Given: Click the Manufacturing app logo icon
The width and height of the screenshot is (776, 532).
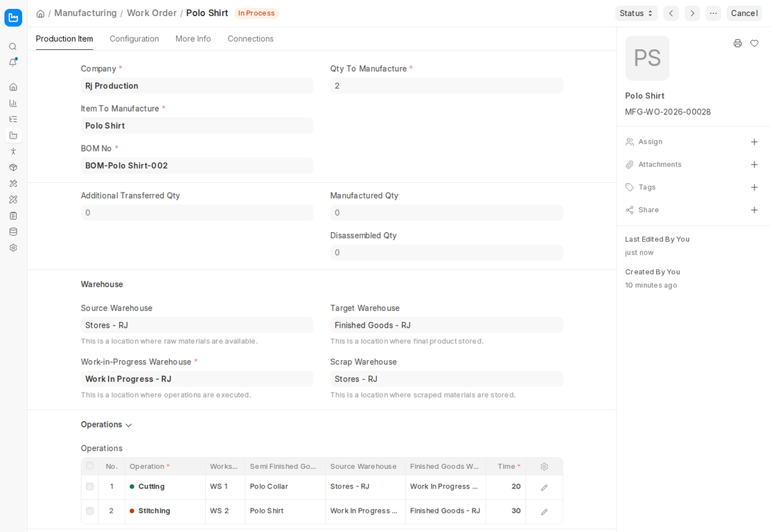Looking at the screenshot, I should (x=13, y=18).
